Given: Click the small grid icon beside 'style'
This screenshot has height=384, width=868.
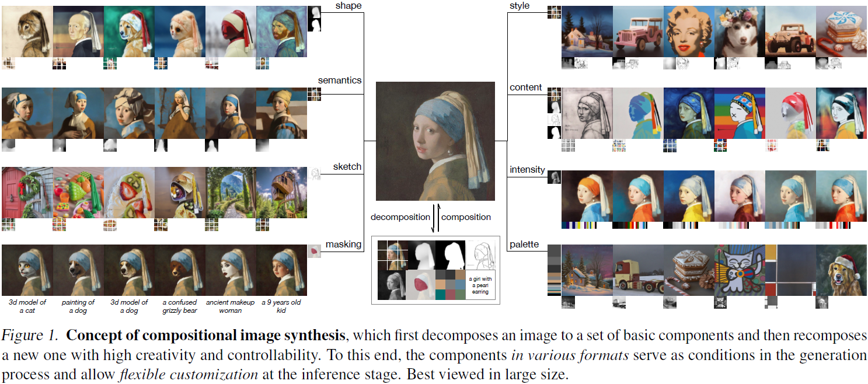Looking at the screenshot, I should pyautogui.click(x=554, y=12).
